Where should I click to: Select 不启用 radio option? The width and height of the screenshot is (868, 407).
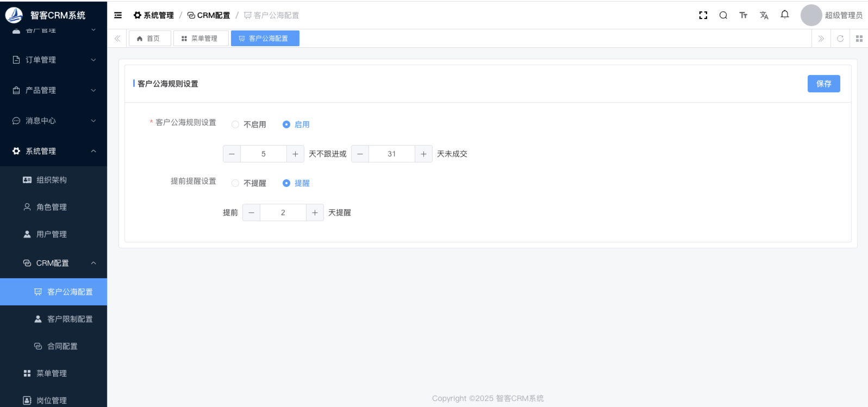(235, 124)
